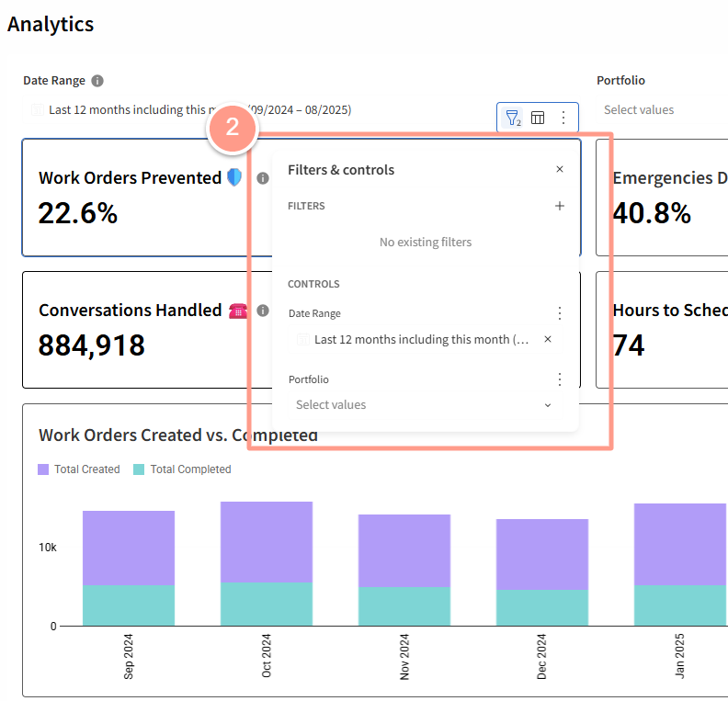Toggle the Total Completed legend series
Image resolution: width=728 pixels, height=701 pixels.
coord(182,469)
